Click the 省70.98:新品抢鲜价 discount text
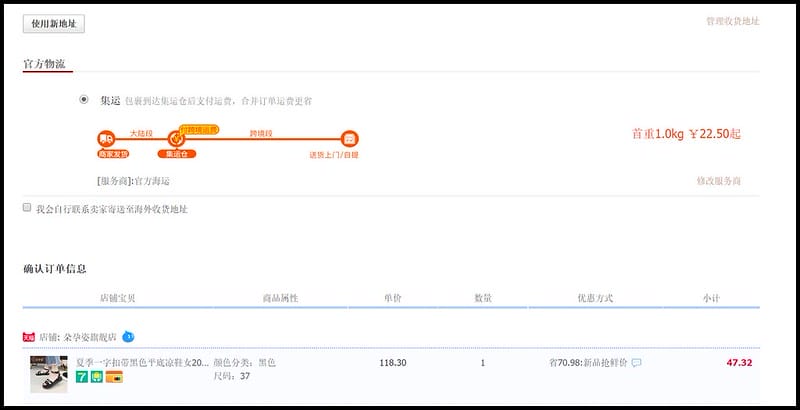 pos(588,363)
